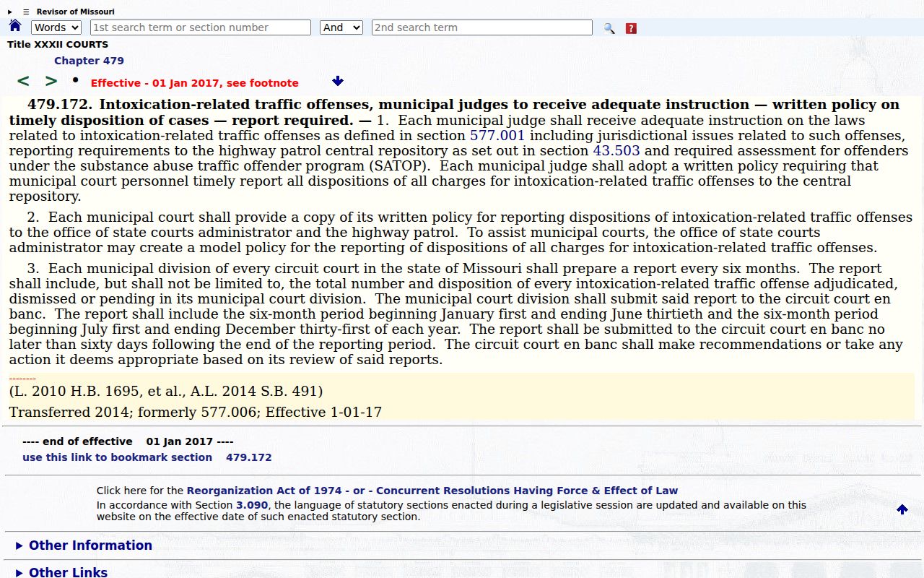924x578 pixels.
Task: Focus the 2nd search term field
Action: pyautogui.click(x=482, y=27)
